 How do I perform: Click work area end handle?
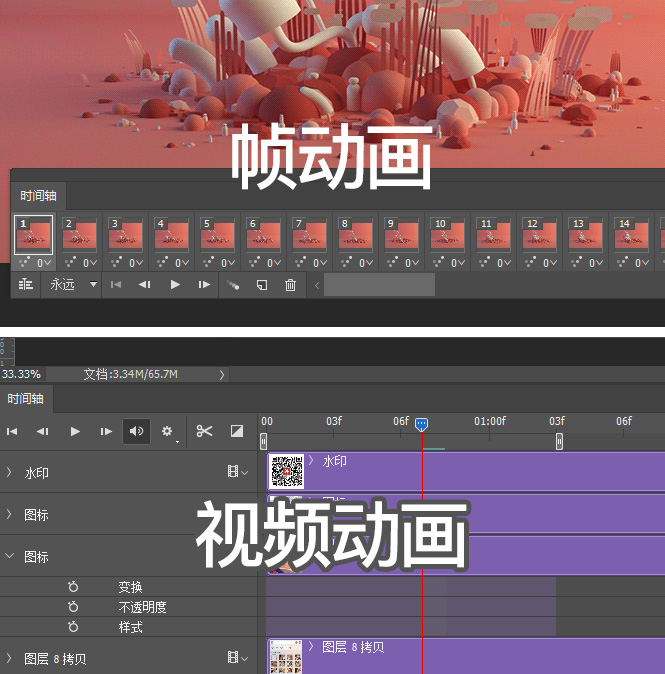pyautogui.click(x=559, y=441)
